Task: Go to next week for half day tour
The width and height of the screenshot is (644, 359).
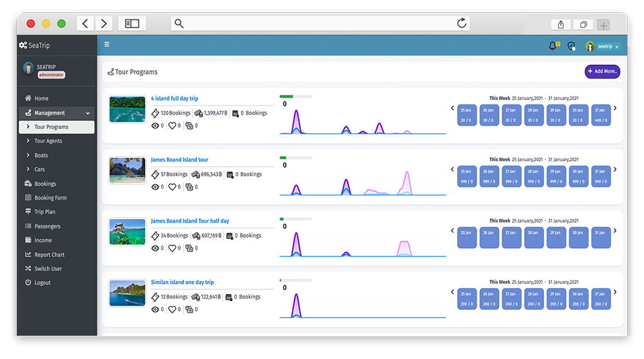Action: pos(615,231)
